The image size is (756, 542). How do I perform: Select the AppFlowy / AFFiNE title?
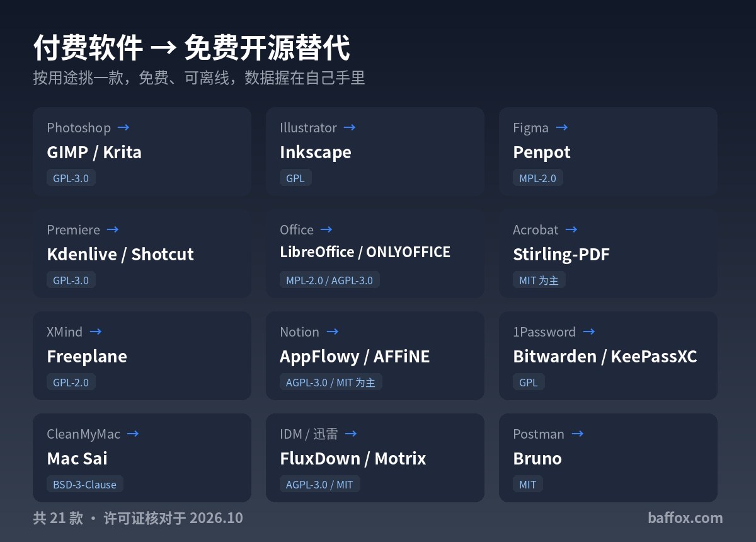click(x=355, y=356)
